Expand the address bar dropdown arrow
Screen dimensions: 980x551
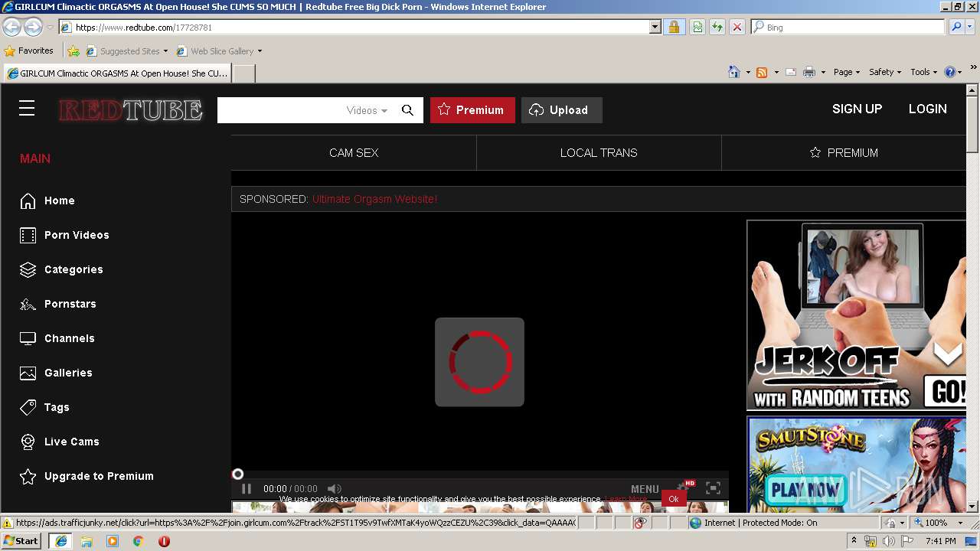click(655, 27)
